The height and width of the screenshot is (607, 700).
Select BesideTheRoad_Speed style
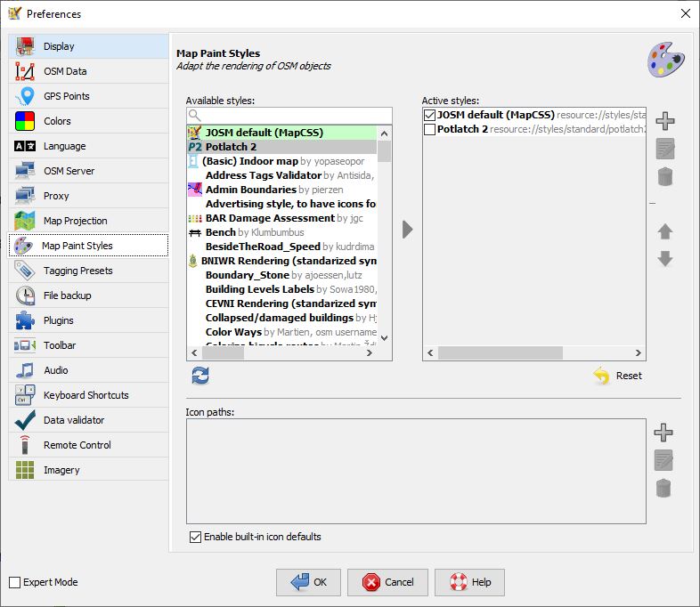(282, 247)
